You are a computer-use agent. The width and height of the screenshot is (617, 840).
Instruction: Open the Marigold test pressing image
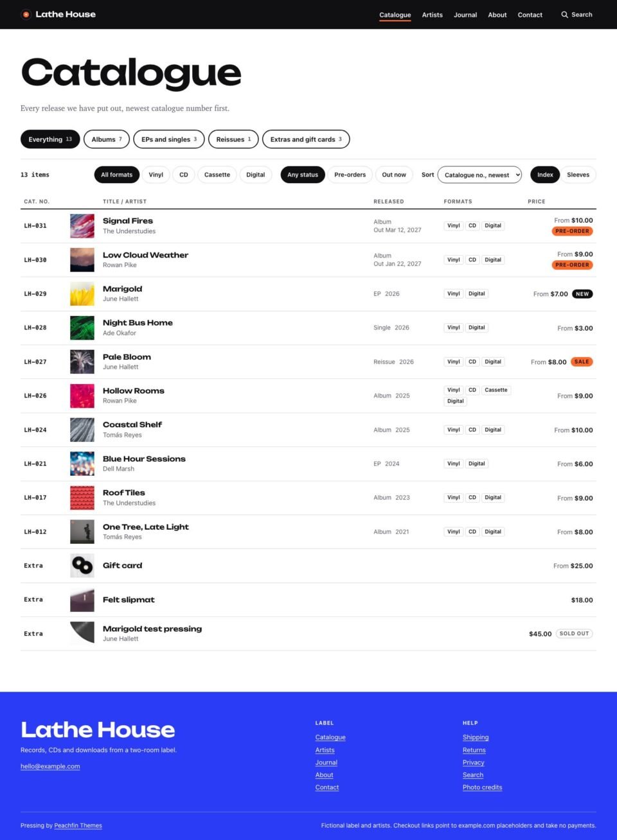(x=82, y=634)
